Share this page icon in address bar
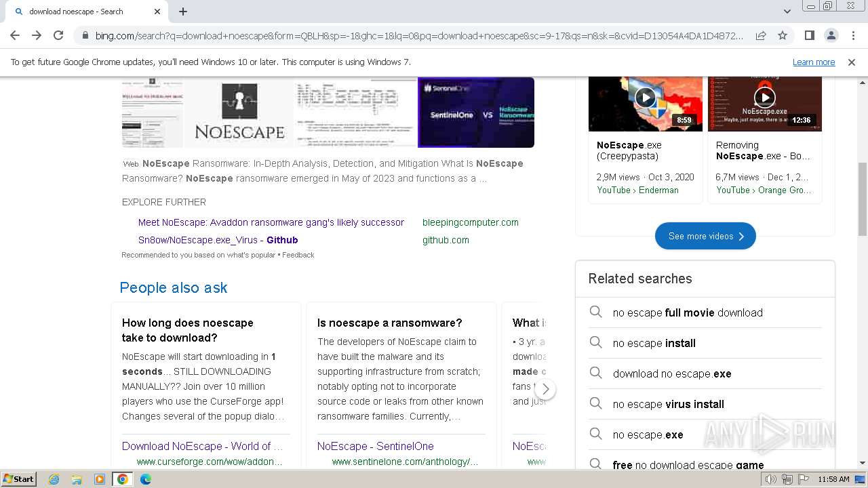868x488 pixels. click(761, 35)
